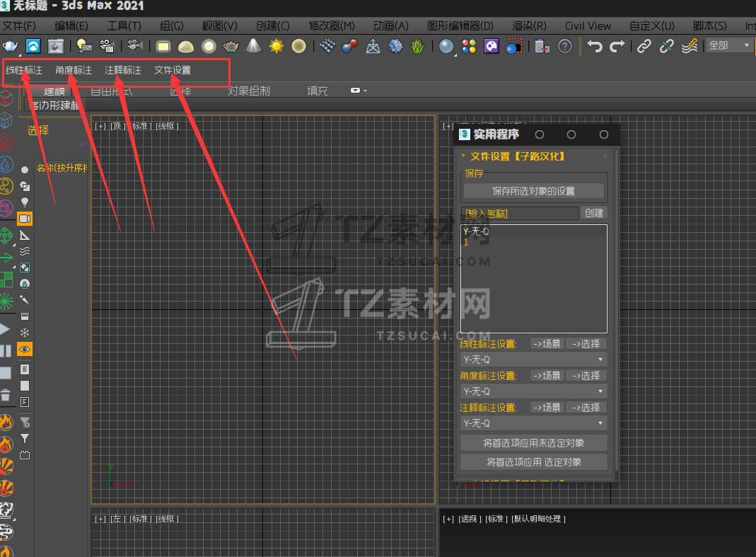Click the 线性标注 toolbar button
Image resolution: width=756 pixels, height=557 pixels.
(24, 71)
